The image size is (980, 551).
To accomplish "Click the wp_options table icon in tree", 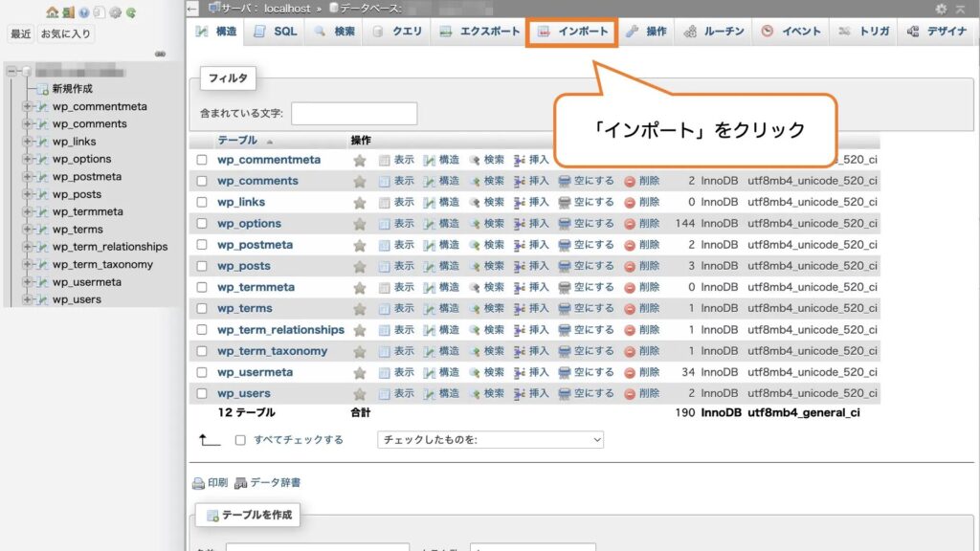I will 42,159.
